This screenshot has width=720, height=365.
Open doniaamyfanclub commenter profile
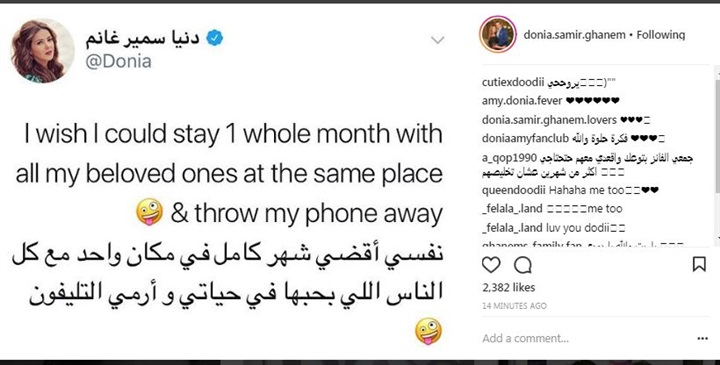point(526,138)
